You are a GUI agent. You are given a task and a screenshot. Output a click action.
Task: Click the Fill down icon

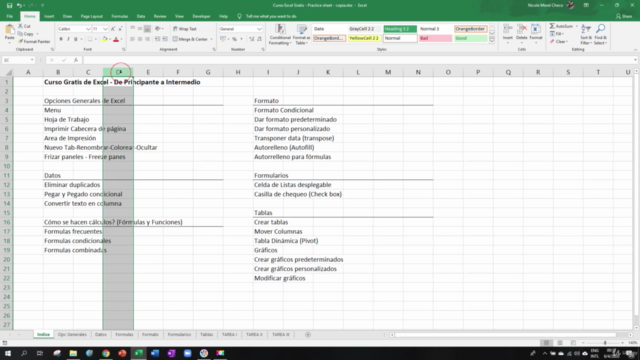[x=552, y=34]
